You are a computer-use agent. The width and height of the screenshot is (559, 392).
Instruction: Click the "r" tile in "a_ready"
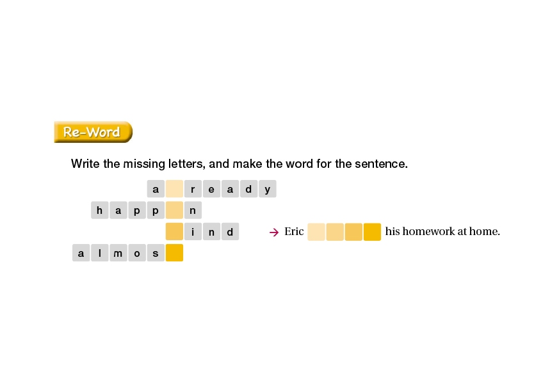click(x=193, y=189)
